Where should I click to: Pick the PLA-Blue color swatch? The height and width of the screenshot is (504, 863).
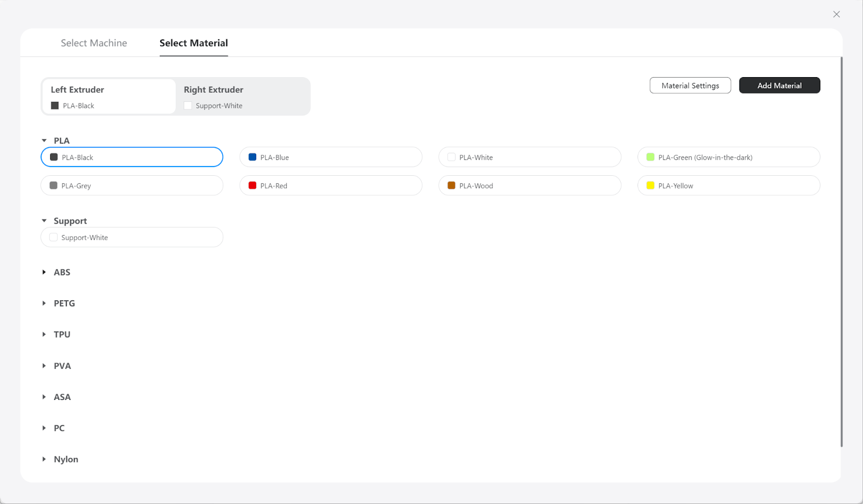coord(252,157)
